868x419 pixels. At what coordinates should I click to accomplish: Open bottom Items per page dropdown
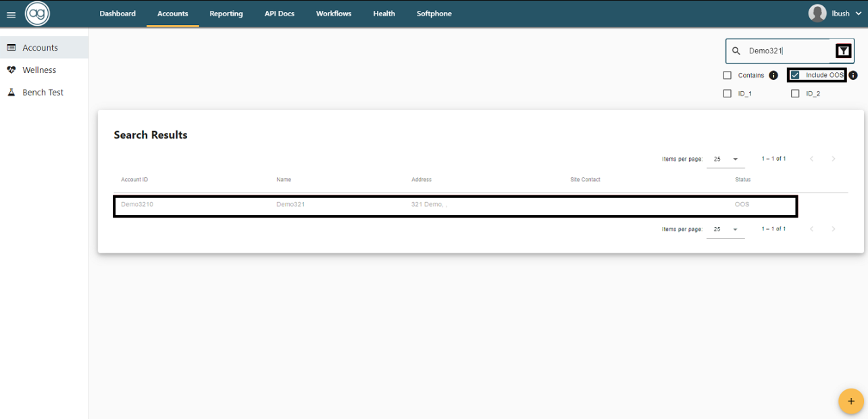[725, 230]
